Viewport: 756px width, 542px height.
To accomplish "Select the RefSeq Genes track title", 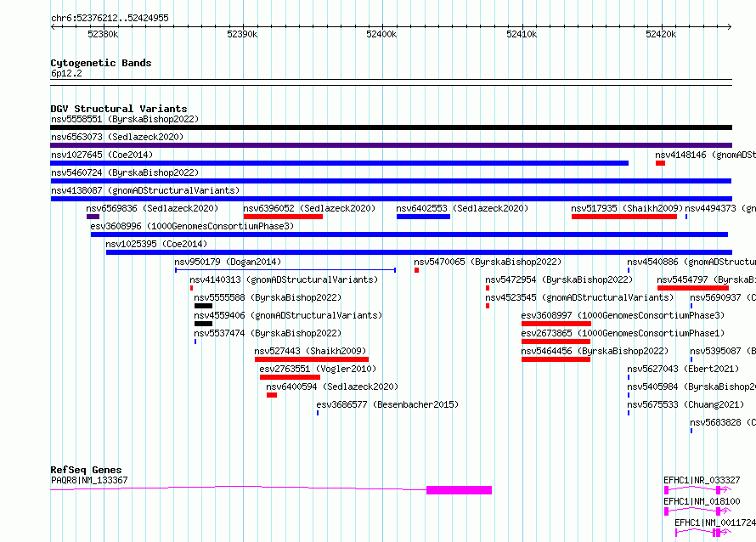I will coord(86,470).
